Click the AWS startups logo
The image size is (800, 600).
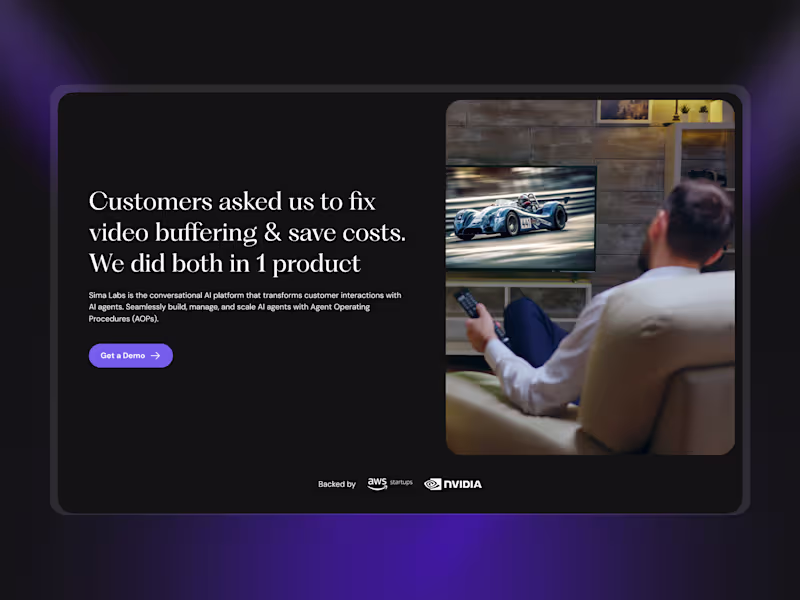[x=390, y=484]
